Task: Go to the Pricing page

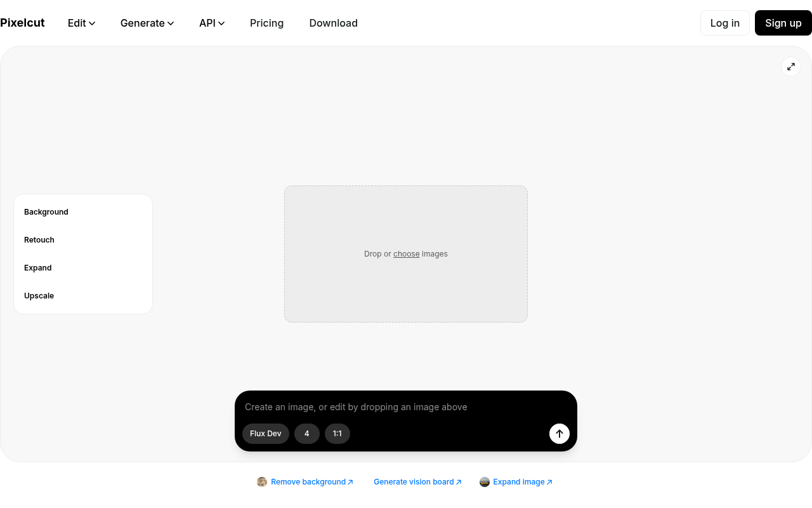Action: click(266, 23)
